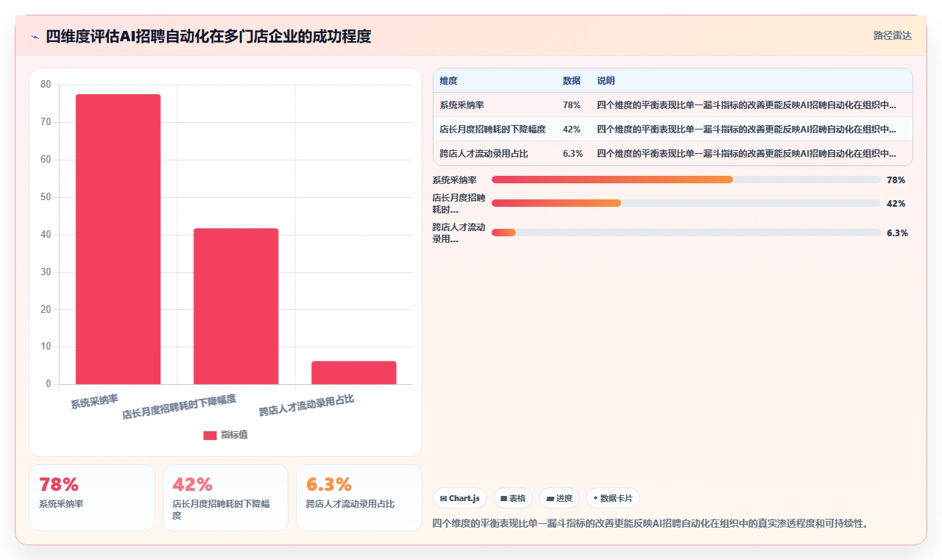This screenshot has height=560, width=942.
Task: Click the 维度 column header
Action: [448, 81]
